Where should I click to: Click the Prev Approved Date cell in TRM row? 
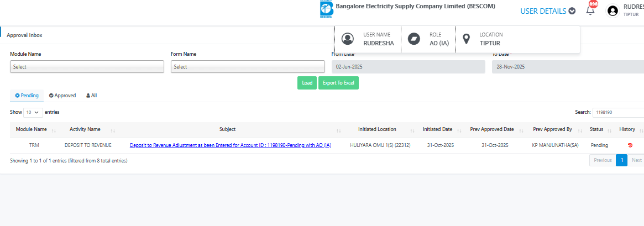click(x=495, y=145)
